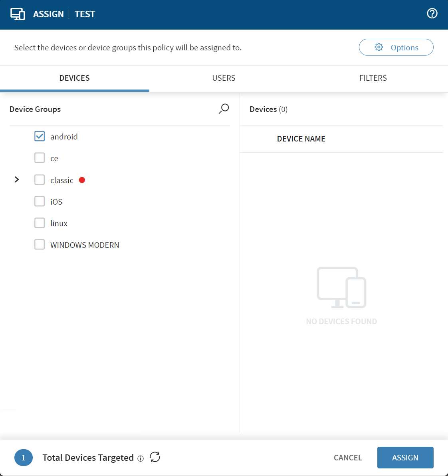Open the help question mark icon
The height and width of the screenshot is (476, 448).
point(432,14)
